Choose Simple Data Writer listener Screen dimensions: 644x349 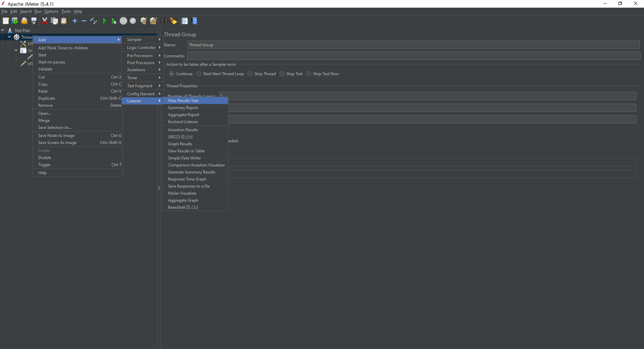[195, 158]
